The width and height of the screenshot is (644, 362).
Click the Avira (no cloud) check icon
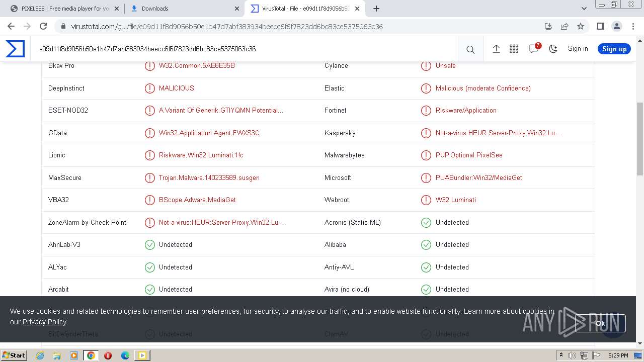pyautogui.click(x=426, y=290)
